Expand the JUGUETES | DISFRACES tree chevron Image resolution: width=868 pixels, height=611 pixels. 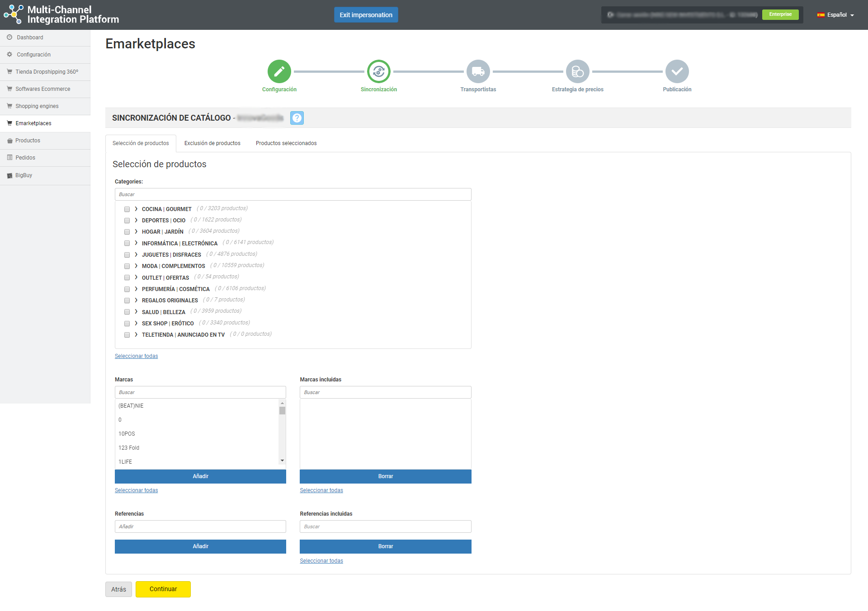136,254
